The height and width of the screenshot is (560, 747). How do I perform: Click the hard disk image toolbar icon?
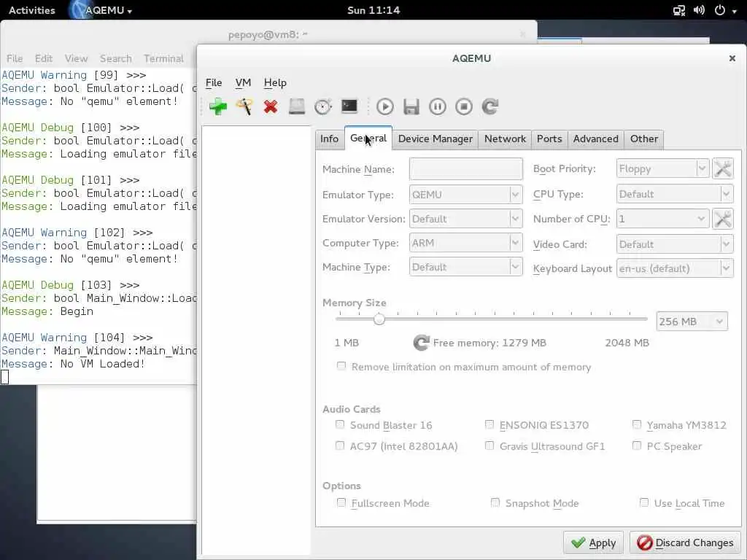point(297,106)
